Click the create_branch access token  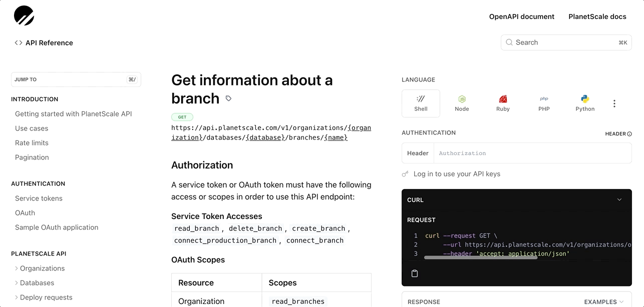point(318,228)
